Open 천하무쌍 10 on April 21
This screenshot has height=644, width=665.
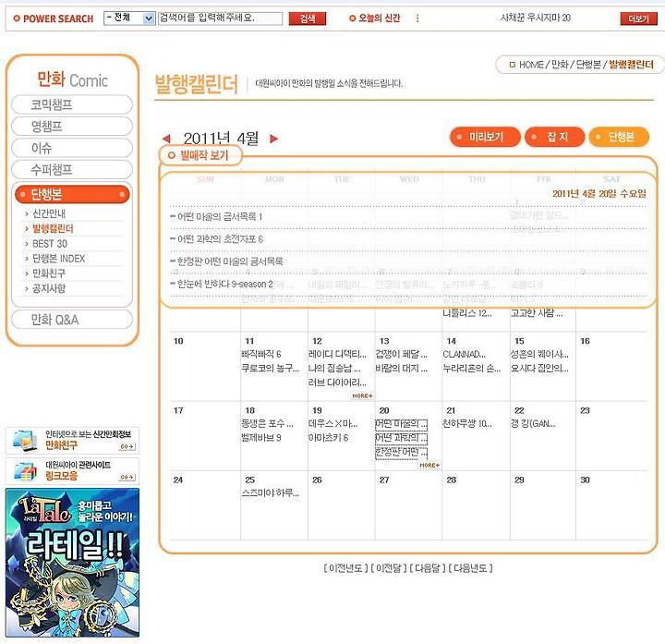(467, 423)
